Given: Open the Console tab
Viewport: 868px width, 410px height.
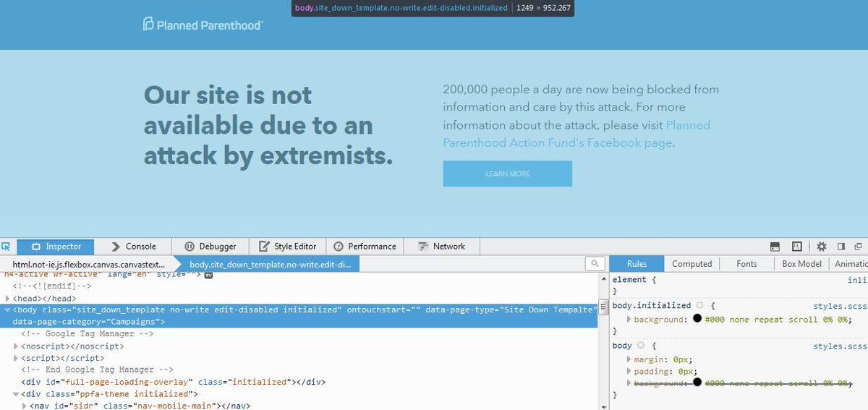Looking at the screenshot, I should 133,247.
